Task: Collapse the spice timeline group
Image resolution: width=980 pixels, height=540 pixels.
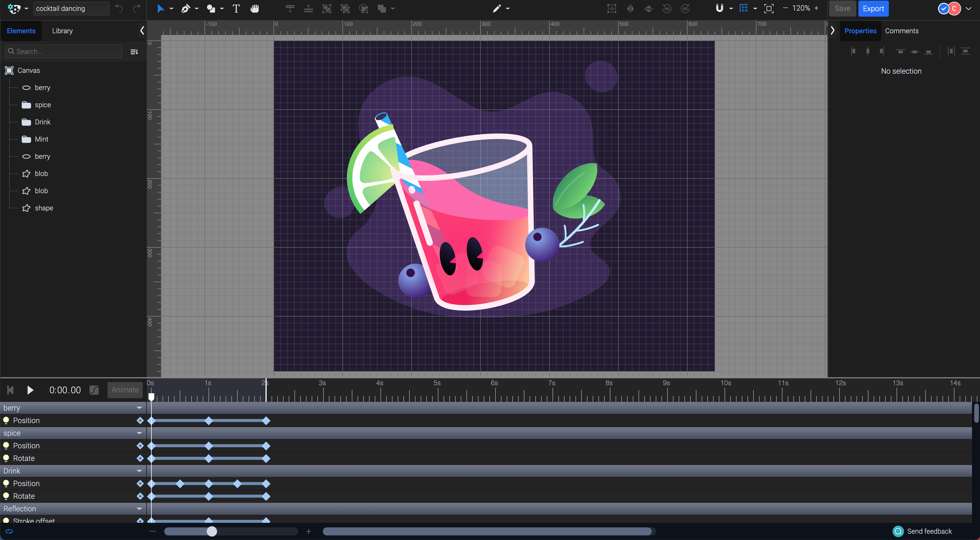Action: click(139, 433)
